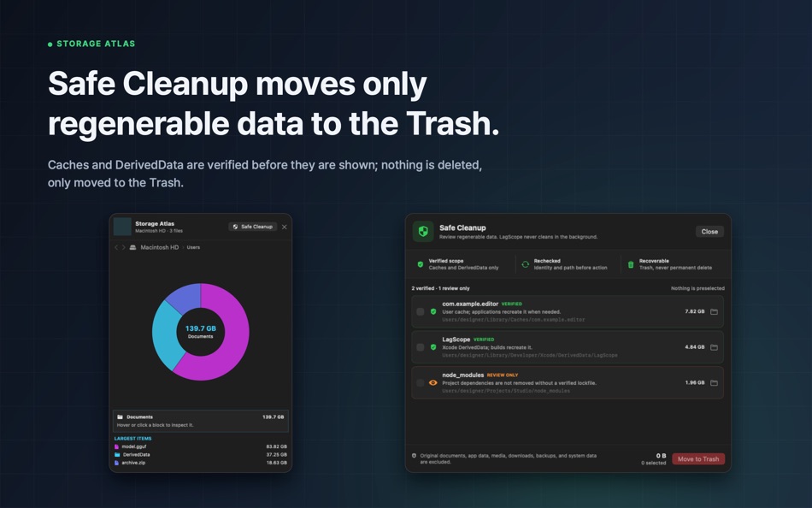Check the node_modules checkbox

(x=420, y=383)
